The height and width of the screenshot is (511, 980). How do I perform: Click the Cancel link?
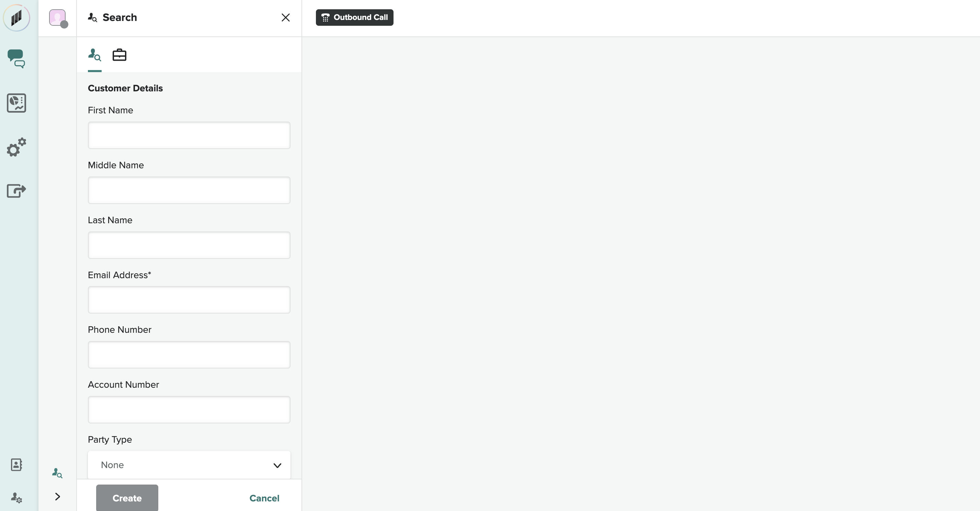(x=264, y=498)
